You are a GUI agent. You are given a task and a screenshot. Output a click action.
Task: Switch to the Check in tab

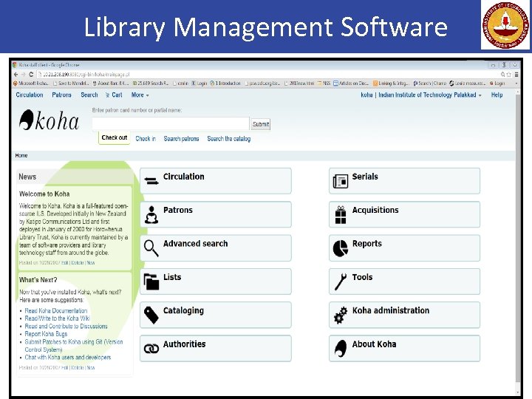point(146,138)
